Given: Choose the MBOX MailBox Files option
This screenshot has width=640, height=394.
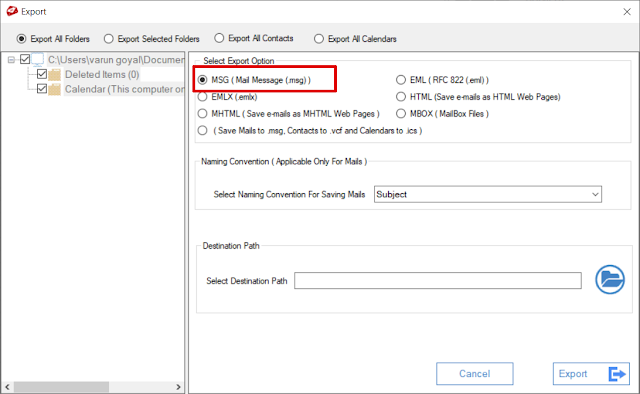Looking at the screenshot, I should coord(401,114).
